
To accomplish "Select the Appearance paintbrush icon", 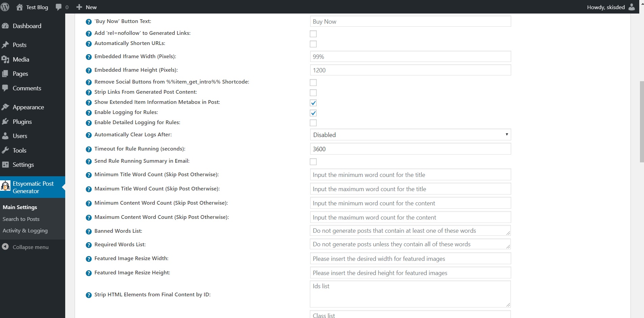I will point(6,107).
